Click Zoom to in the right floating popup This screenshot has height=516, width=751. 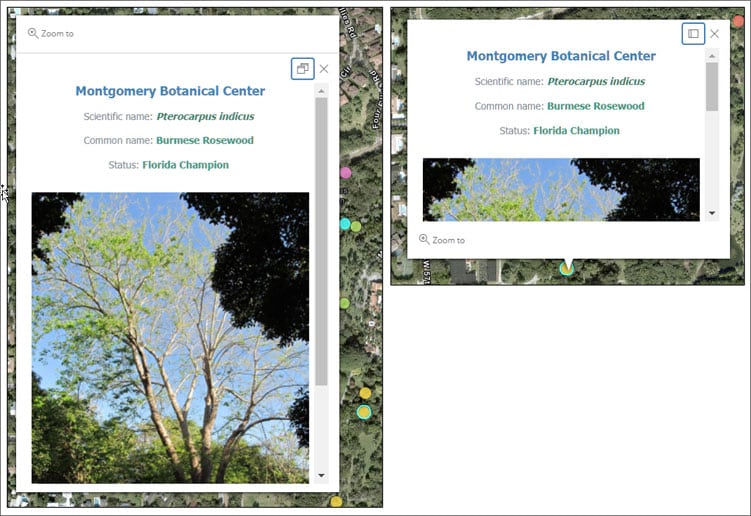[442, 240]
